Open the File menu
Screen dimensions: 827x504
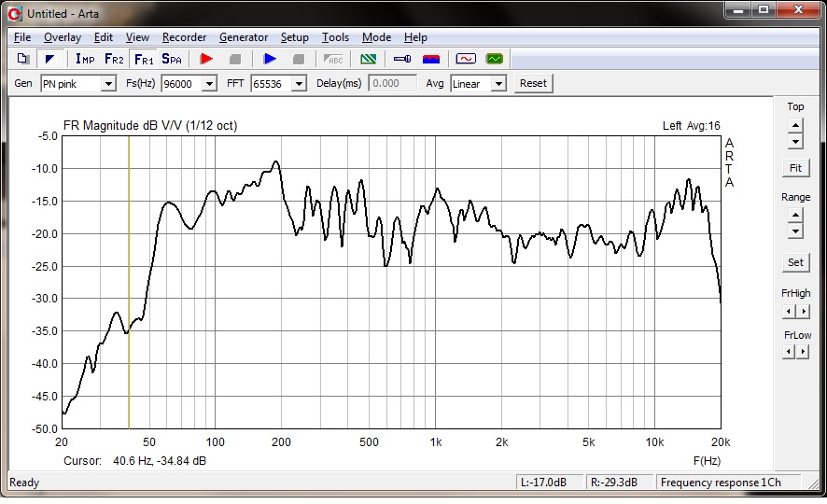point(22,37)
